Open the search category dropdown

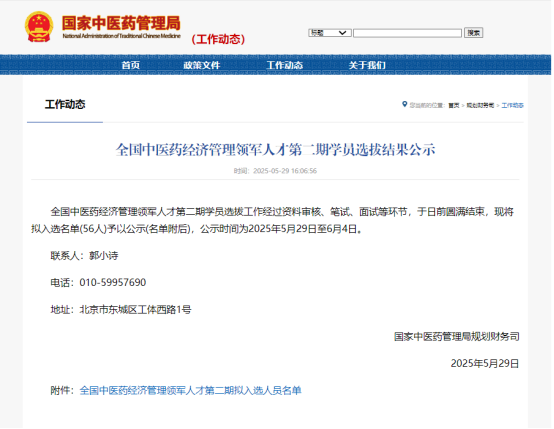pyautogui.click(x=330, y=33)
